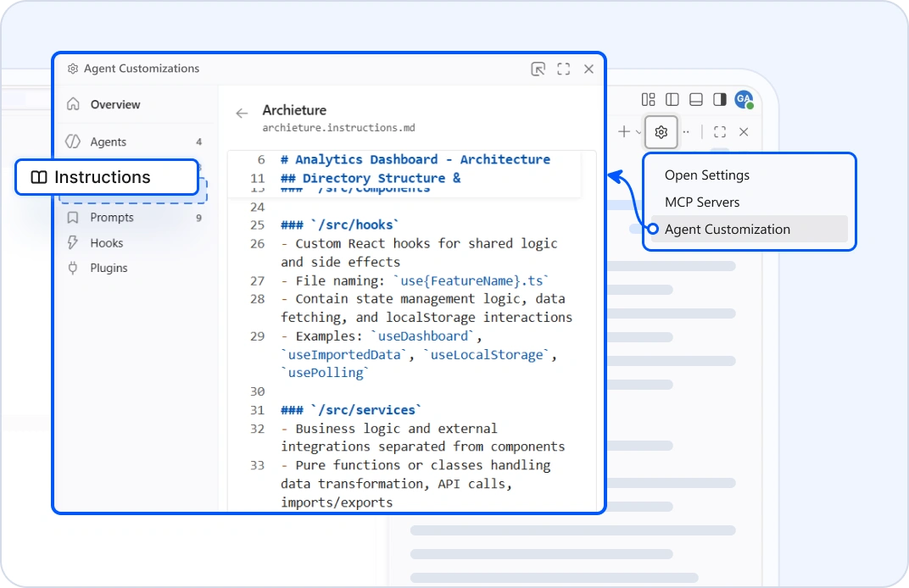Open the Agents section icon

point(73,141)
